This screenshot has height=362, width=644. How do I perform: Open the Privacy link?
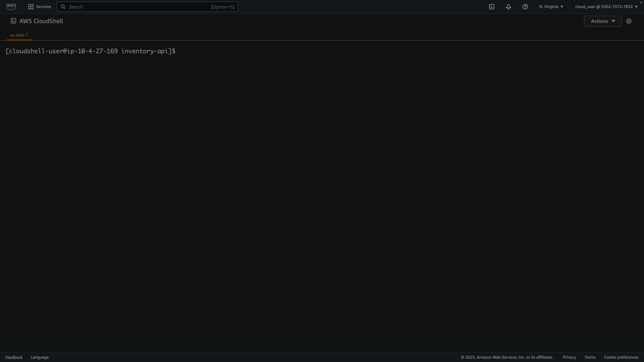[569, 357]
